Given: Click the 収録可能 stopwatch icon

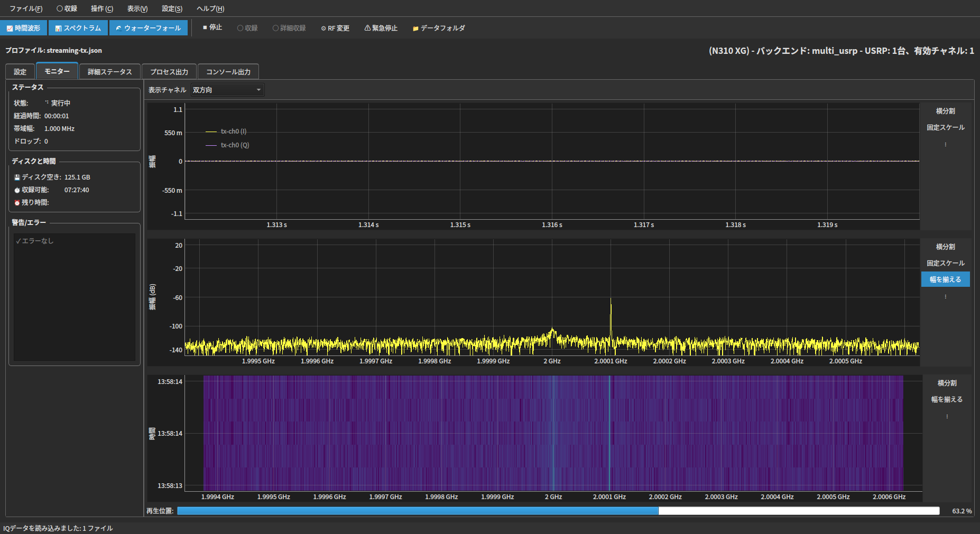Looking at the screenshot, I should (x=17, y=190).
